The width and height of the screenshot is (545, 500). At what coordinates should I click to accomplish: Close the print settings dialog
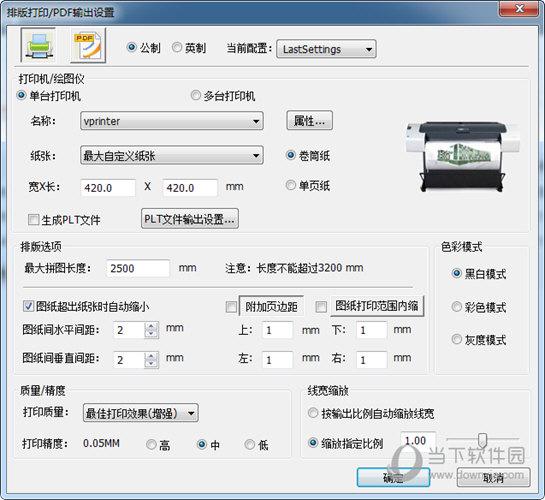coord(519,8)
